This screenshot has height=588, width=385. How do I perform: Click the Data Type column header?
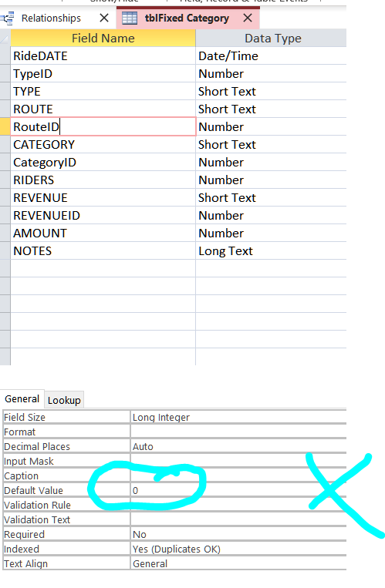[x=271, y=39]
